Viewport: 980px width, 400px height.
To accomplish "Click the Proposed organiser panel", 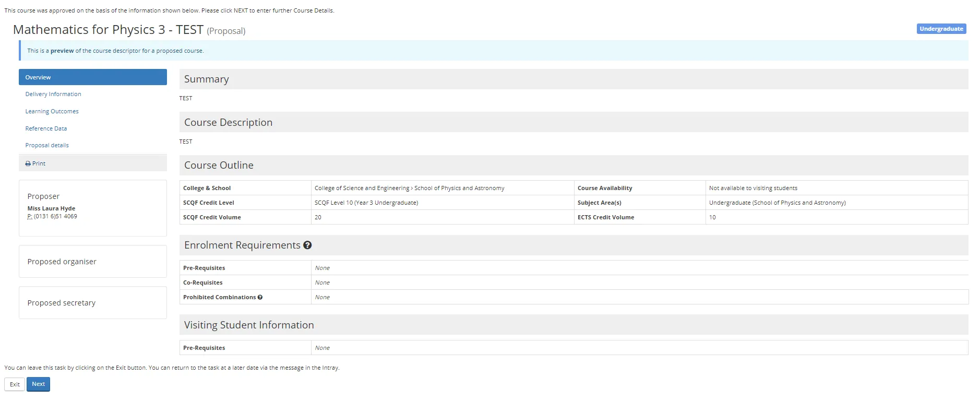I will [92, 262].
